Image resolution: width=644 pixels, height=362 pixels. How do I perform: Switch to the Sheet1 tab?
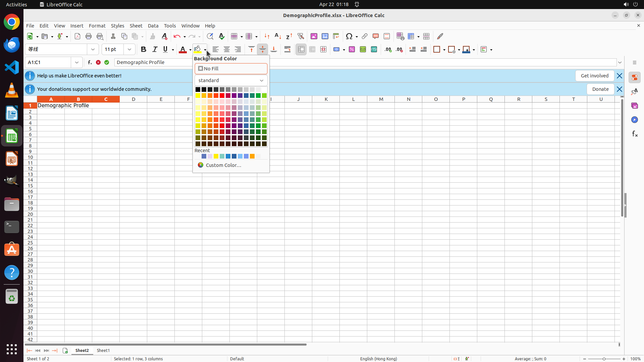(103, 350)
